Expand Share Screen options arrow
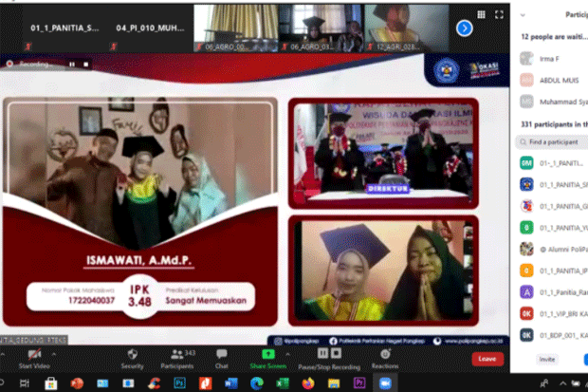The width and height of the screenshot is (588, 392). (x=287, y=354)
